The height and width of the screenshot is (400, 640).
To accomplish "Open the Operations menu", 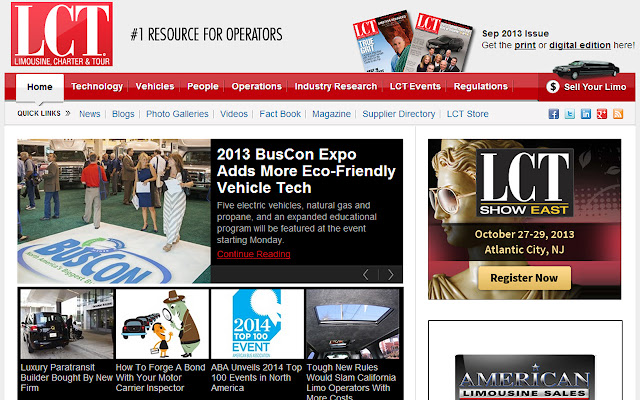I will point(257,87).
